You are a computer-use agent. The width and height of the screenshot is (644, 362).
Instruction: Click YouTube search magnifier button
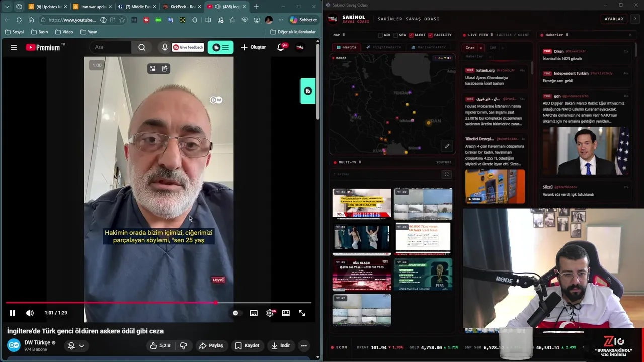coord(142,47)
